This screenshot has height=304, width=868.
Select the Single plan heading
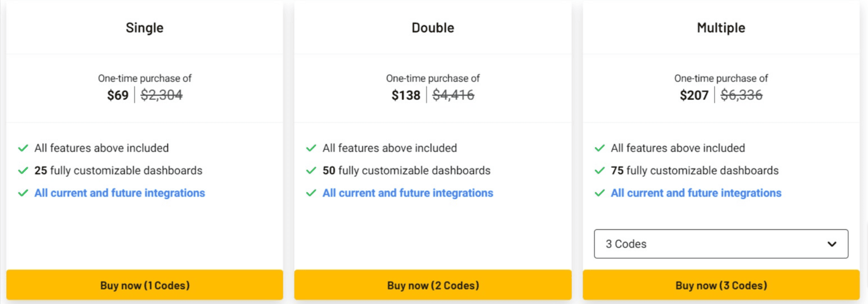[x=145, y=28]
